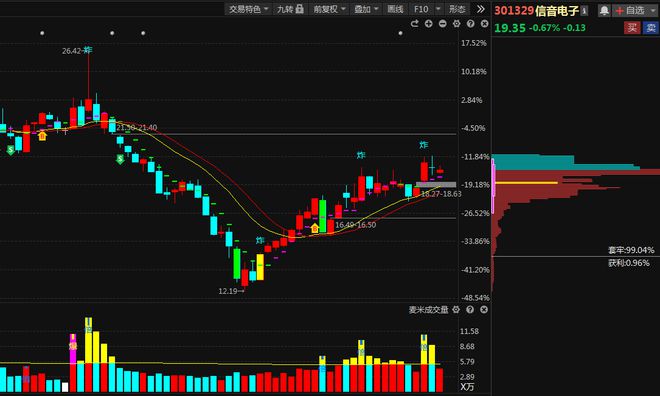Open main chart settings gear icon
The width and height of the screenshot is (660, 396).
tap(457, 24)
